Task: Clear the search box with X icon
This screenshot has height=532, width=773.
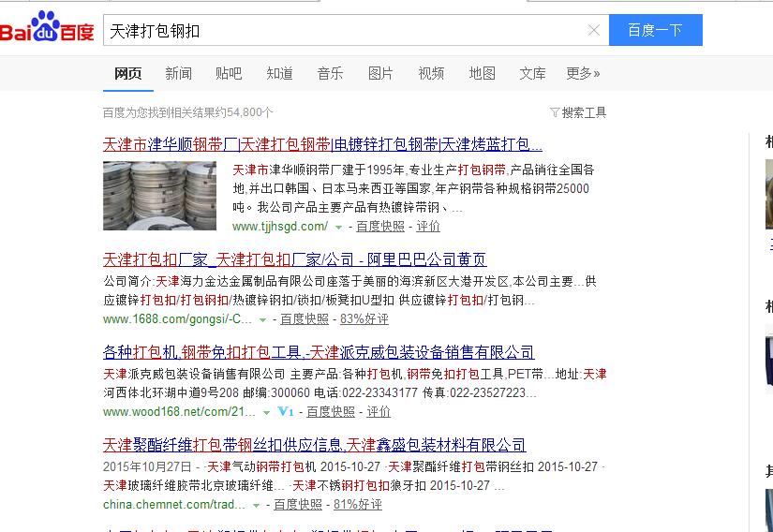Action: coord(593,30)
